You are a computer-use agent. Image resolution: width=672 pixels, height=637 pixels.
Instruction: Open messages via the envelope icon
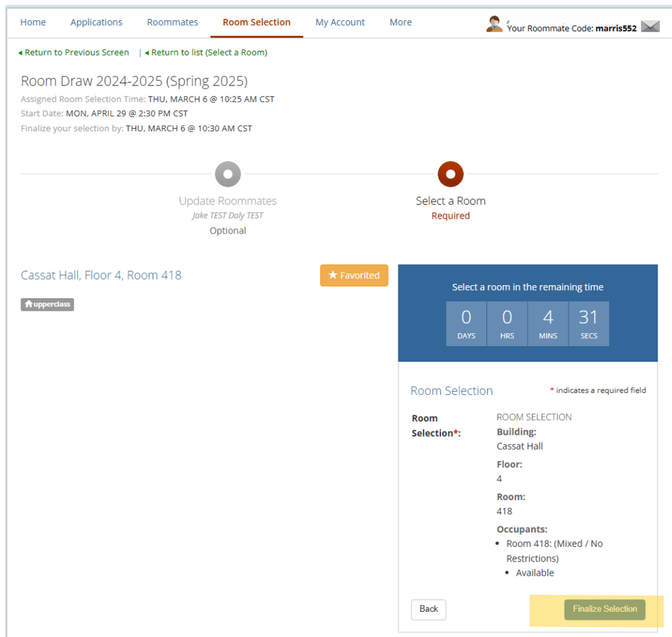[x=650, y=26]
